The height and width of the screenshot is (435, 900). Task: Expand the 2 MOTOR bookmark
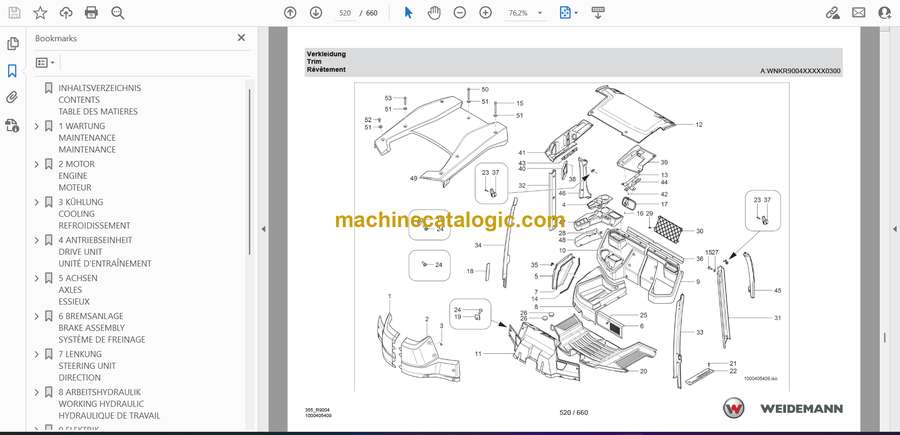click(x=37, y=164)
